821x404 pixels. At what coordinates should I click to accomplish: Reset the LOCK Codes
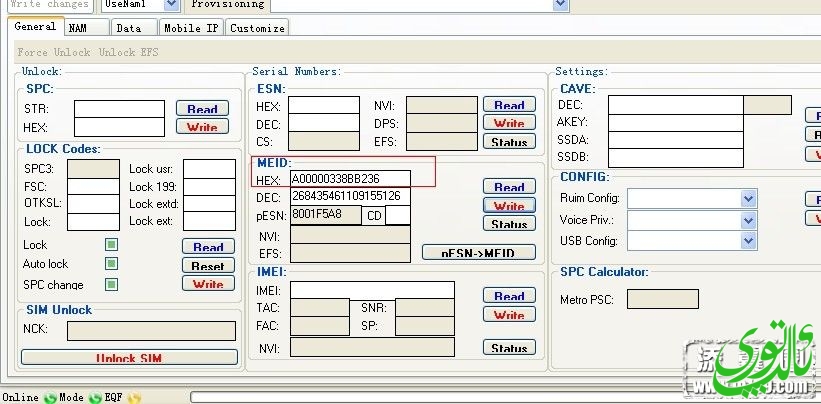208,265
